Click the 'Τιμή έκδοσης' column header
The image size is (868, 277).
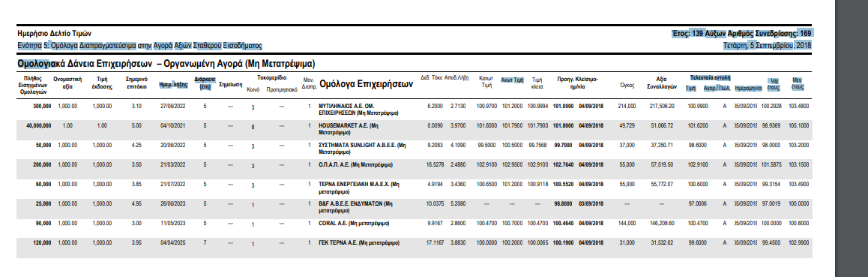coord(102,83)
